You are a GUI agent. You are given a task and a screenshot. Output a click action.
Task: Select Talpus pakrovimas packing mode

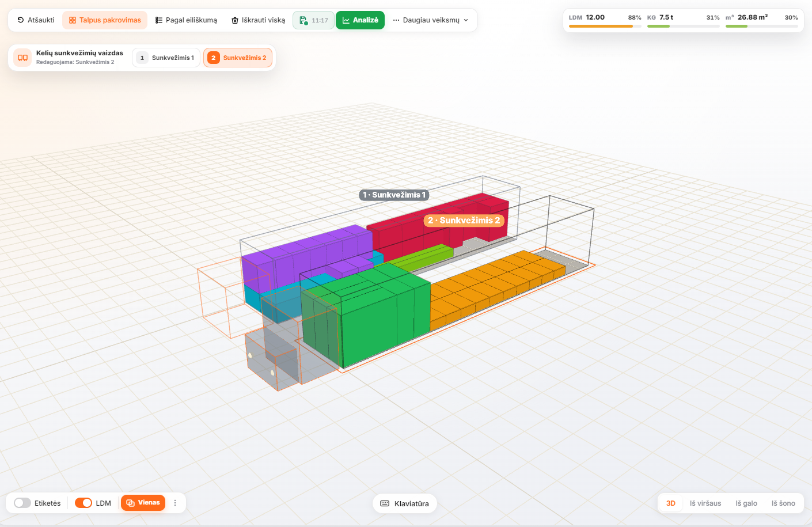[105, 20]
